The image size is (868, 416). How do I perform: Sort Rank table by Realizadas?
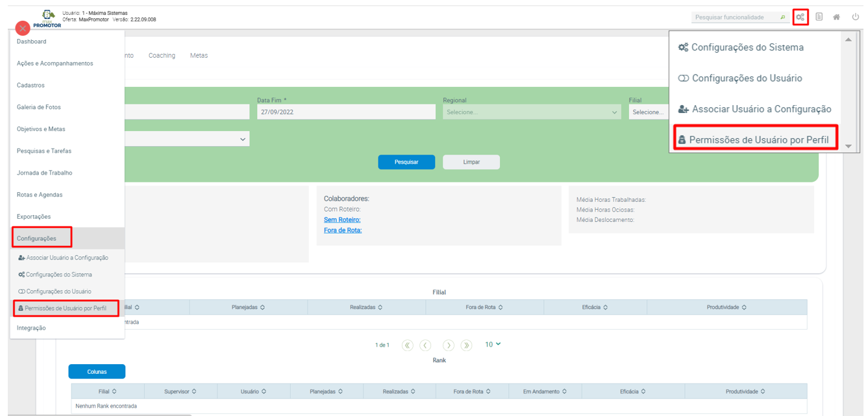(399, 391)
